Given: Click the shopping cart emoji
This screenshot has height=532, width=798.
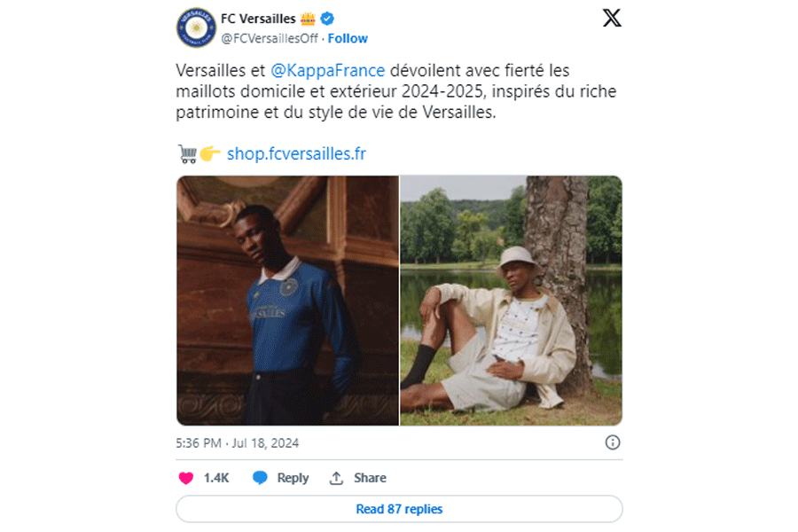Looking at the screenshot, I should [x=187, y=153].
